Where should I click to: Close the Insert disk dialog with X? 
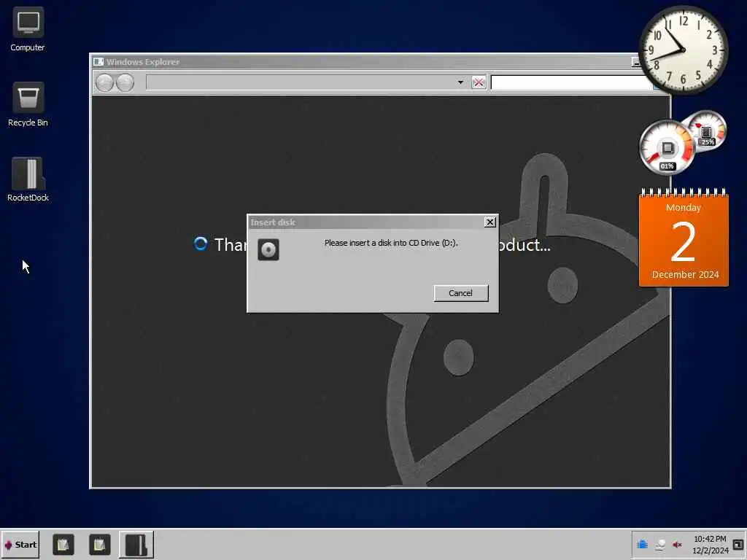[489, 222]
